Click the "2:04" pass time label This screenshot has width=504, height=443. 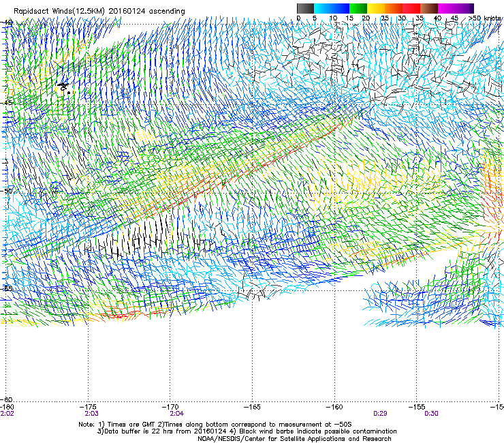pos(177,414)
